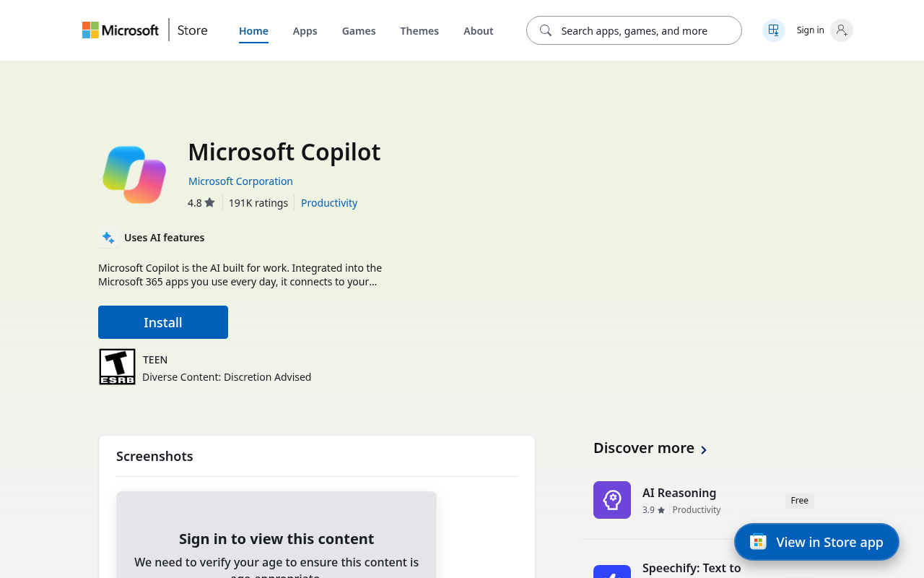This screenshot has width=924, height=578.
Task: Click the Microsoft Copilot app icon
Action: click(134, 174)
